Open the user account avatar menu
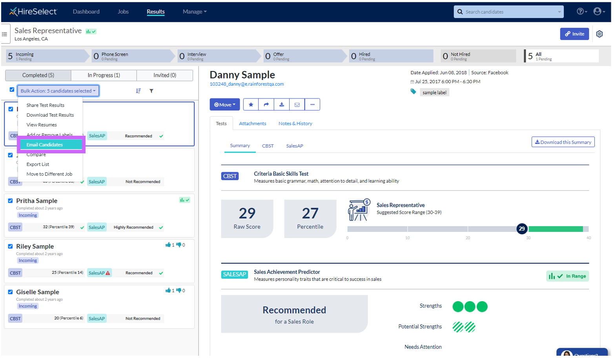Viewport: 616px width, 364px height. [599, 11]
